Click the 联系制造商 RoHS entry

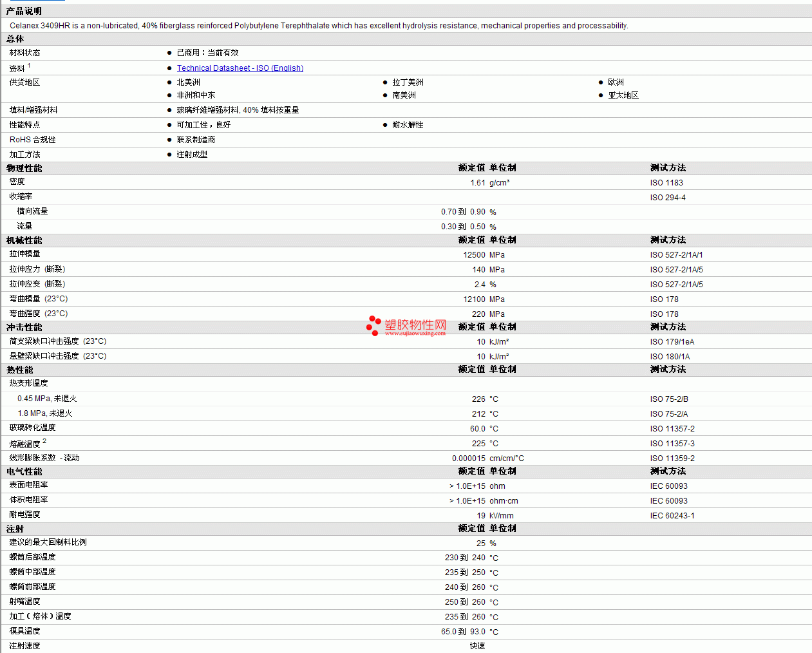[196, 140]
